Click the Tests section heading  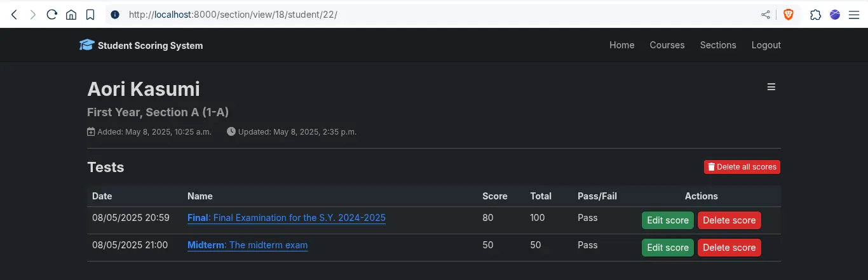pyautogui.click(x=105, y=168)
